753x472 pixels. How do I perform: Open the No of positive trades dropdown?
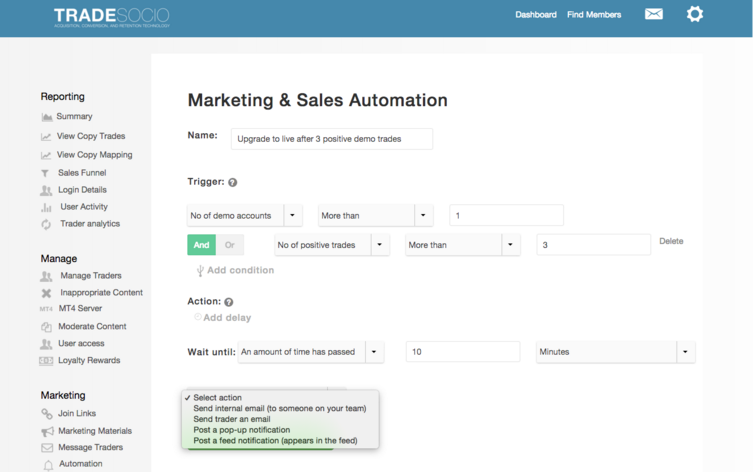(379, 245)
